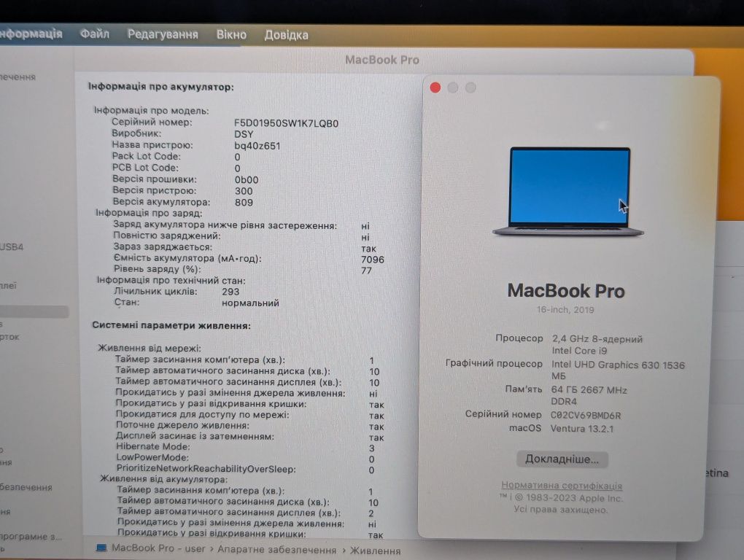Click 'MacBook Pro - user' in path bar
The height and width of the screenshot is (560, 744).
(x=158, y=548)
